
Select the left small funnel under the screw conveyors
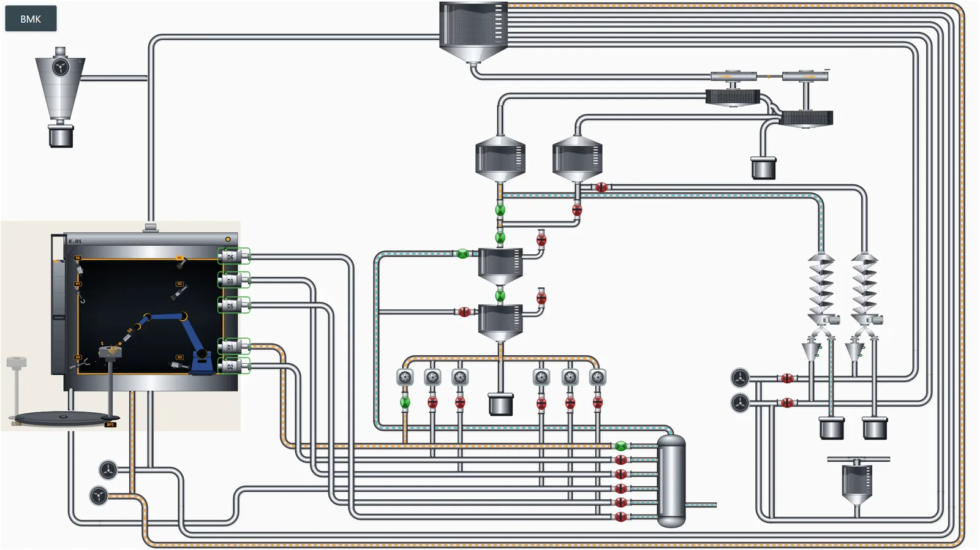pos(812,351)
